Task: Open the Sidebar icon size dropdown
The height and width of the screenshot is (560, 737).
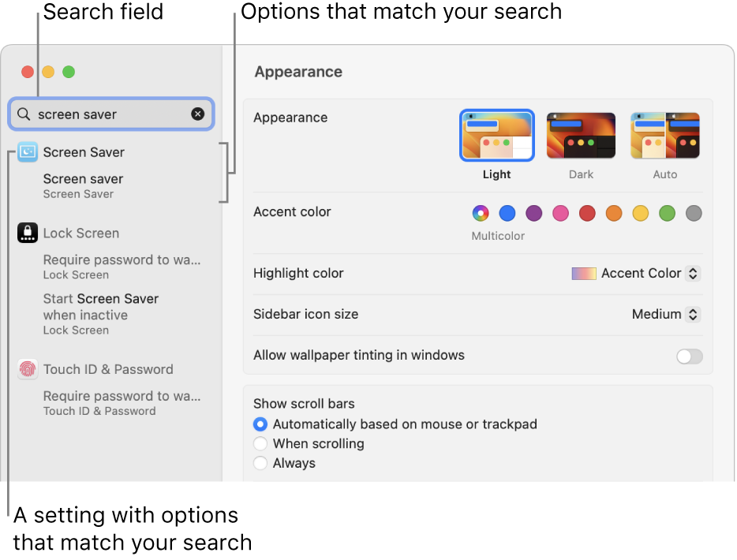Action: [666, 315]
